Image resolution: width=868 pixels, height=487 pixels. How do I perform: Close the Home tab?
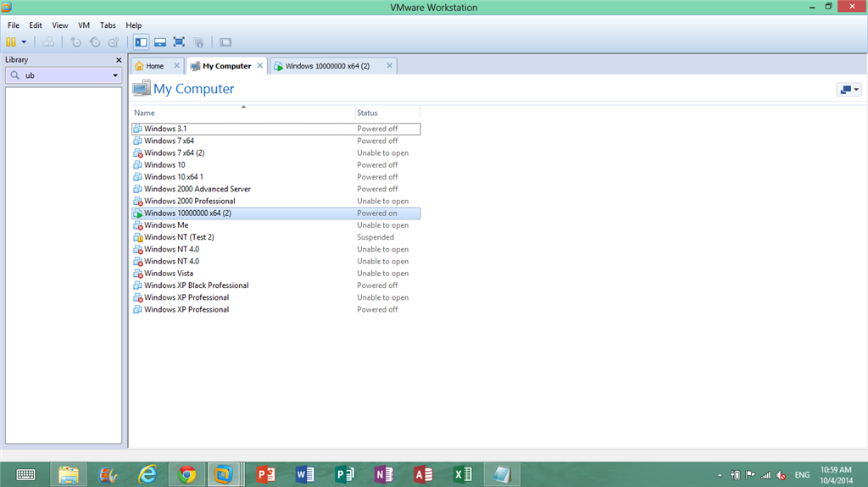click(176, 65)
